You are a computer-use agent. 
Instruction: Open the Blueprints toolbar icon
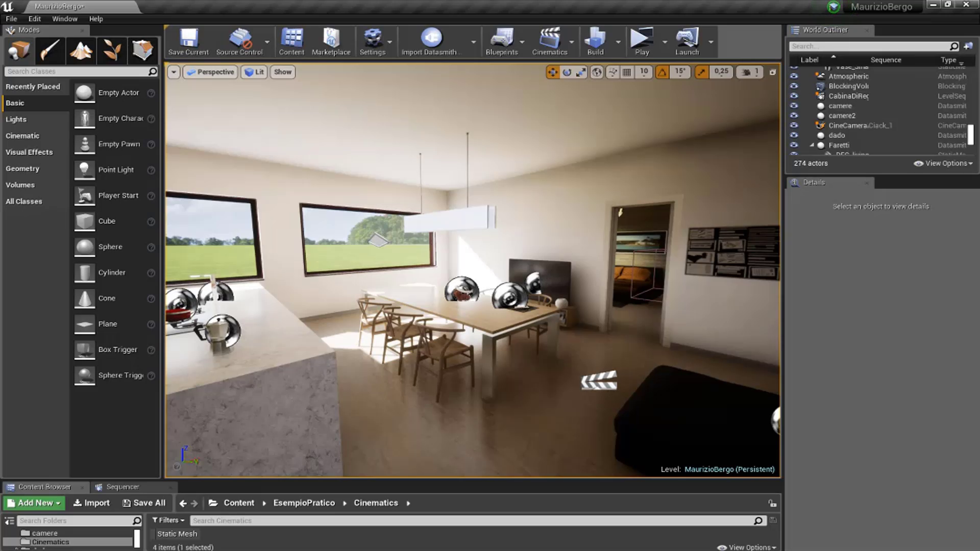[x=502, y=41]
